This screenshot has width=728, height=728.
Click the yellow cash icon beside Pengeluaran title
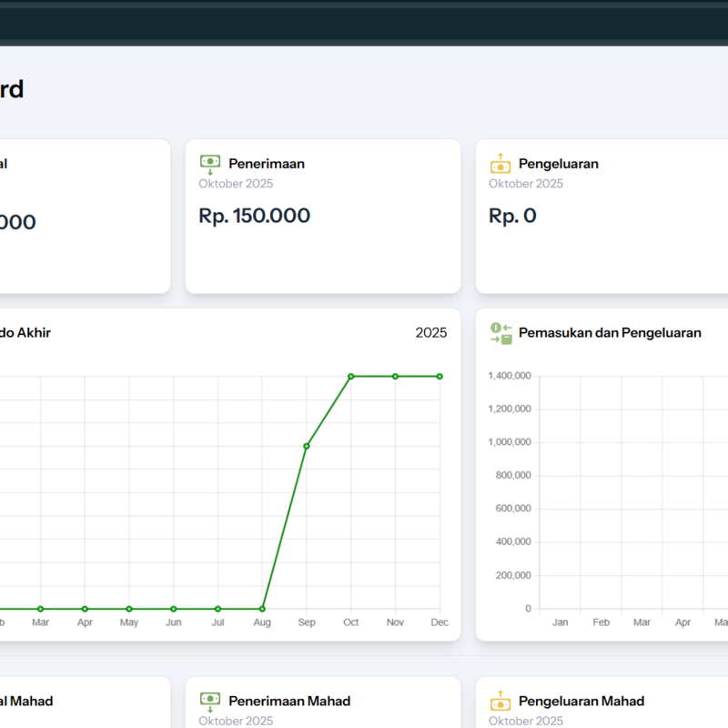pyautogui.click(x=500, y=164)
